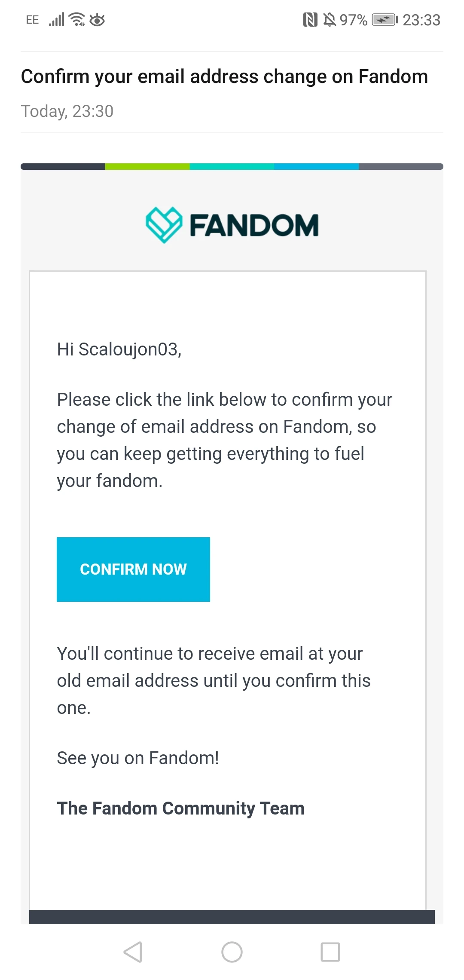Tap the battery charging icon

click(x=385, y=20)
